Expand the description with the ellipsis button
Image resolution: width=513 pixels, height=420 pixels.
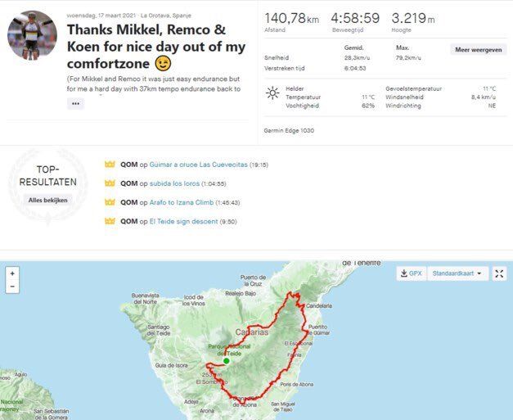coord(75,104)
